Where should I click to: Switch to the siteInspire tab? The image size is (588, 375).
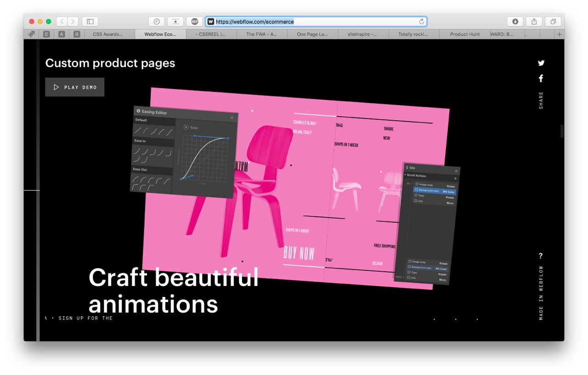click(x=363, y=34)
